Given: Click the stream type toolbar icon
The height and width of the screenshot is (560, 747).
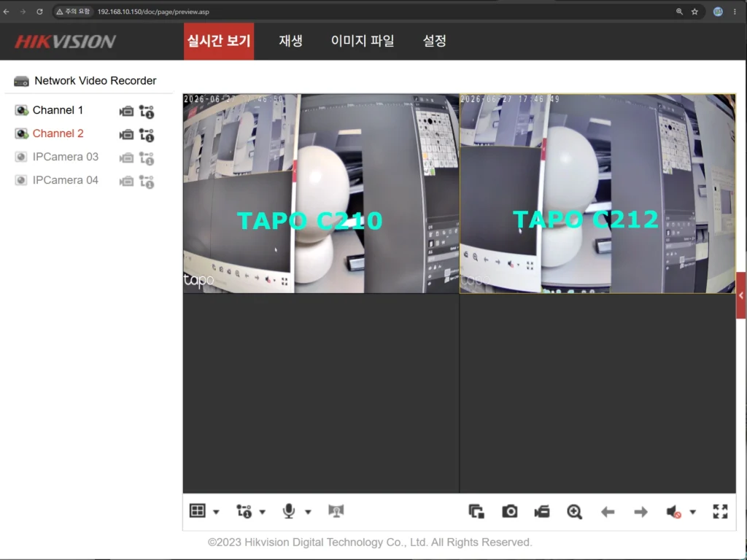Looking at the screenshot, I should (x=244, y=511).
